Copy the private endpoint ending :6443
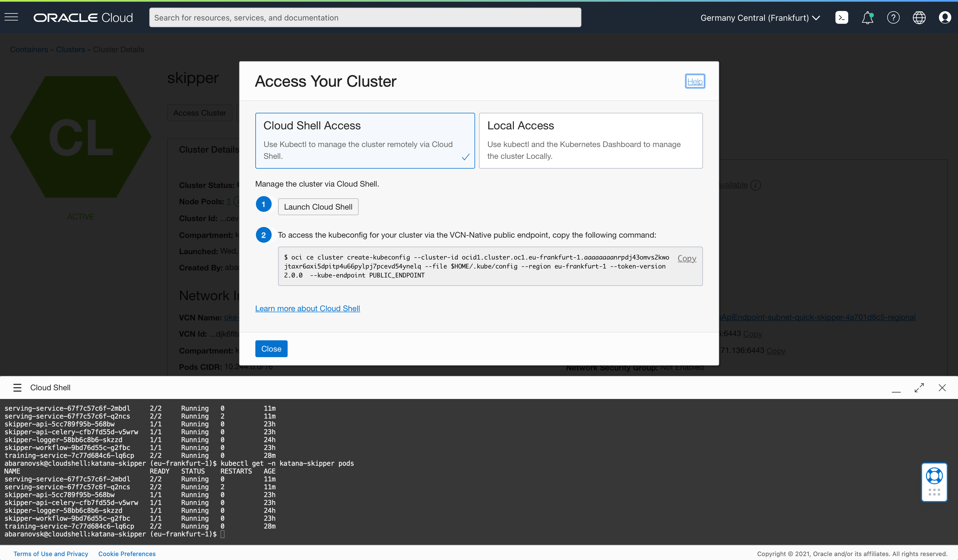Viewport: 958px width, 560px height. (x=752, y=334)
